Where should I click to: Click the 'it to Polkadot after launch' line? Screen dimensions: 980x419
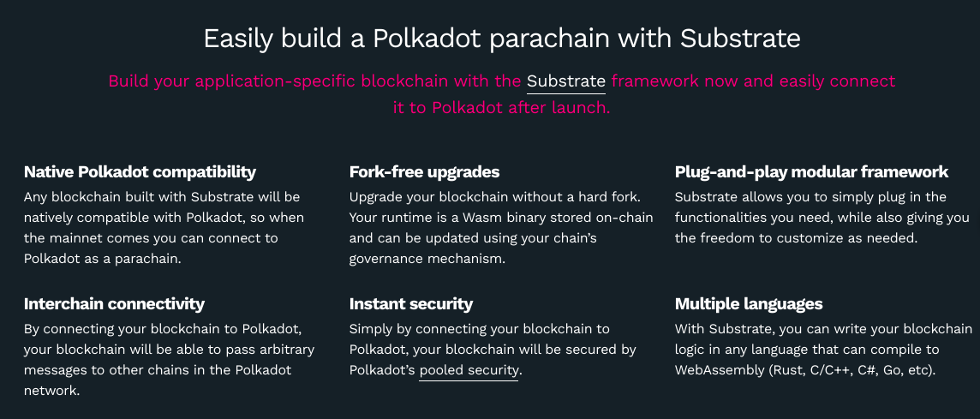point(501,108)
